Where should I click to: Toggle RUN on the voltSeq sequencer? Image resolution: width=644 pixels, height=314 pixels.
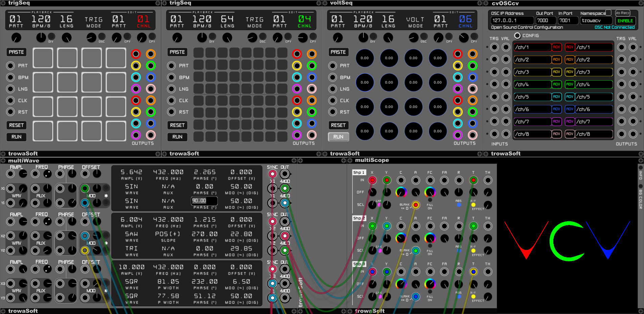(338, 137)
